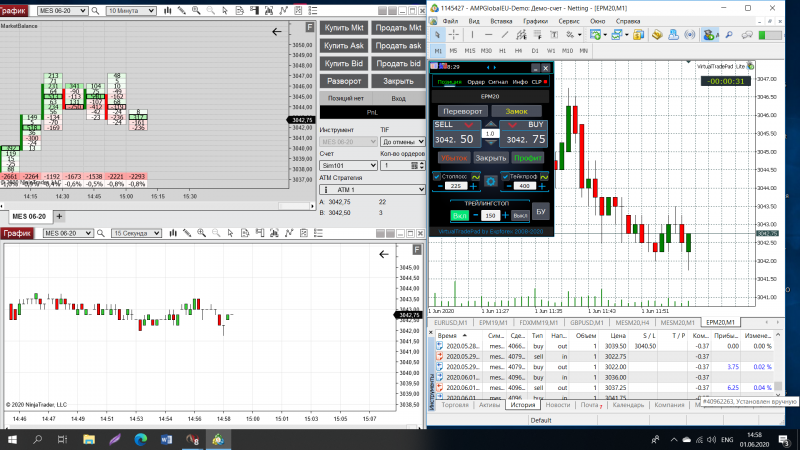Select the EURUSD,M1 chart tab

[x=451, y=322]
